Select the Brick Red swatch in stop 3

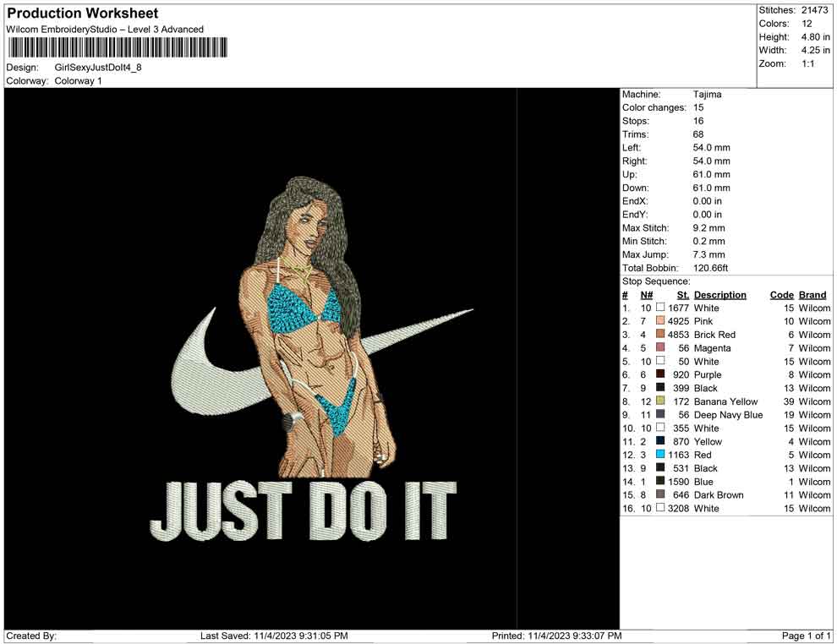pyautogui.click(x=660, y=335)
